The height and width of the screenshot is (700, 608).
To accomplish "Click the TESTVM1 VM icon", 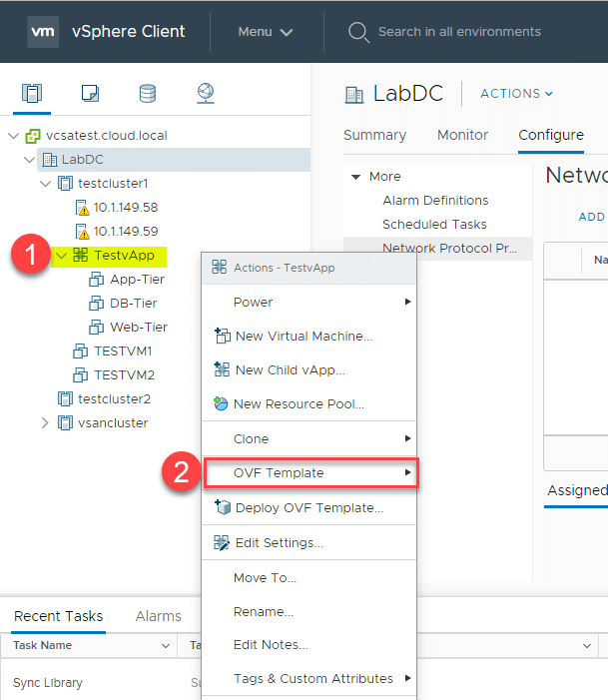I will click(80, 351).
